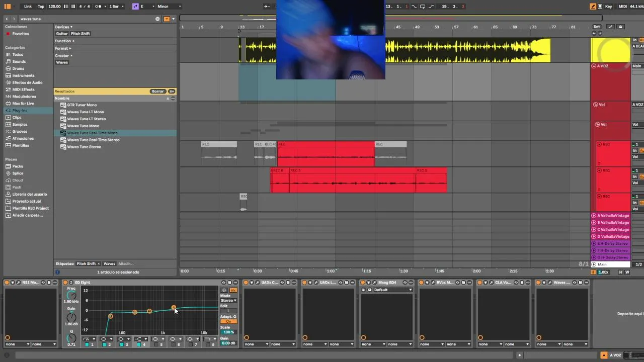This screenshot has width=644, height=362.
Task: Toggle the arrangement loop switch
Action: coord(423,6)
